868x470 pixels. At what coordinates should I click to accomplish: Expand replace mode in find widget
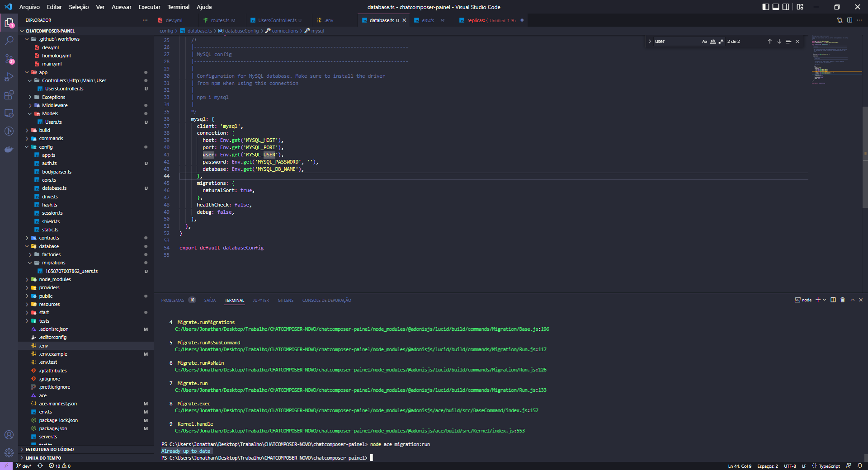click(650, 41)
